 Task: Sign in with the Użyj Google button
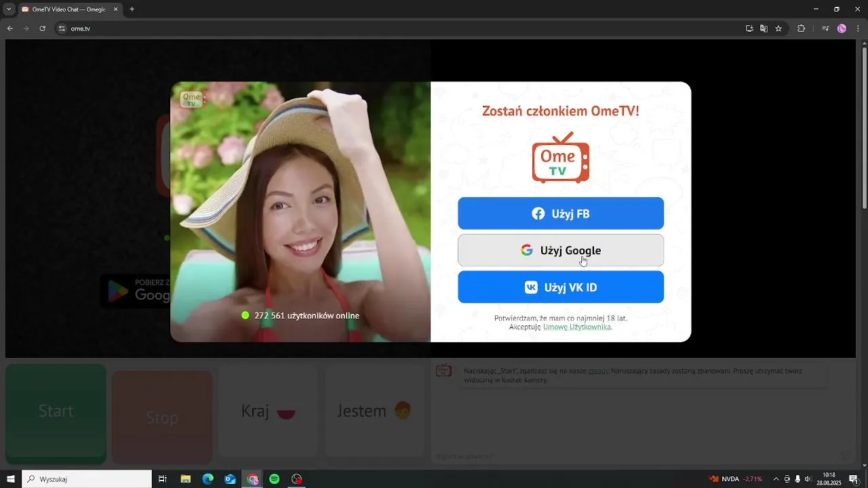click(x=560, y=250)
